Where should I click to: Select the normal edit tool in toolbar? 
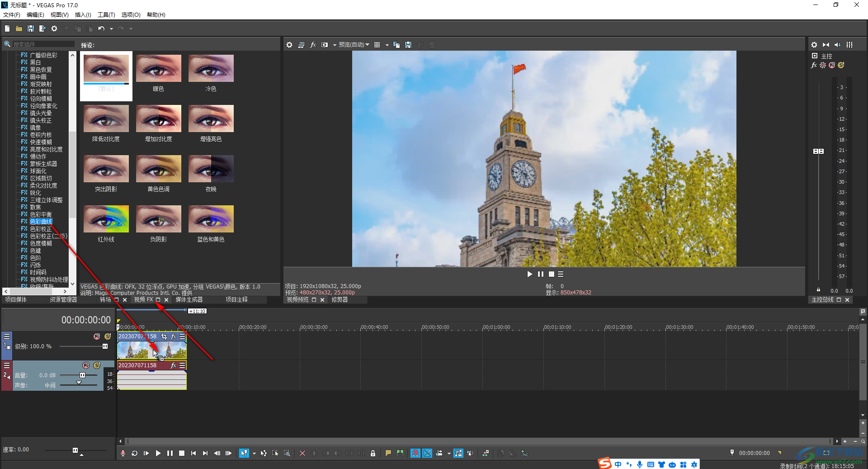point(244,453)
